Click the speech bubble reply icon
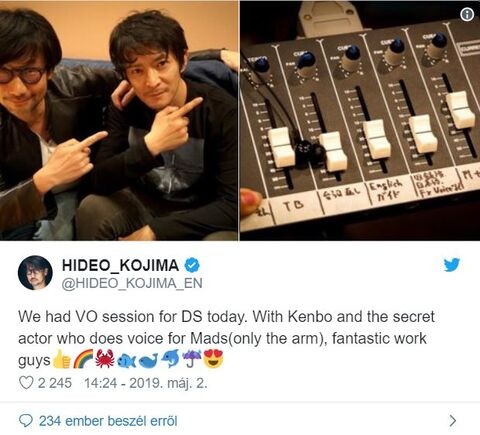The height and width of the screenshot is (435, 480). click(x=26, y=421)
